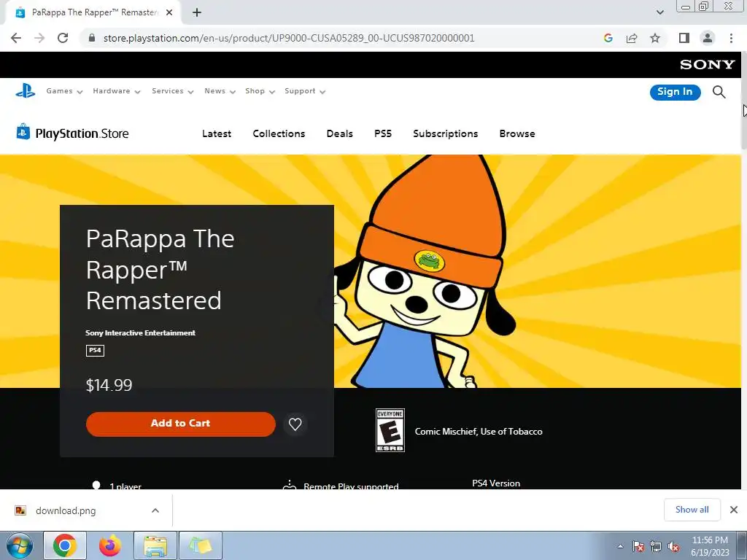Viewport: 747px width, 560px height.
Task: Close the PaRappa The Rapper tab
Action: pos(169,12)
